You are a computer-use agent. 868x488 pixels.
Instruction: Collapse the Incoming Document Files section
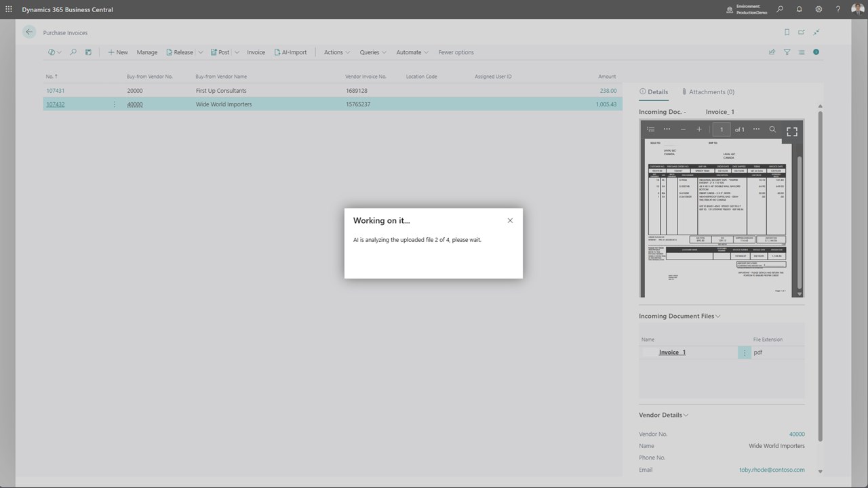679,316
